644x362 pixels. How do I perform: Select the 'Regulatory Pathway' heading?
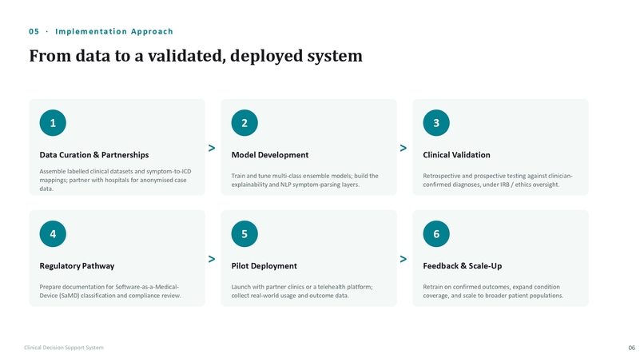click(77, 266)
